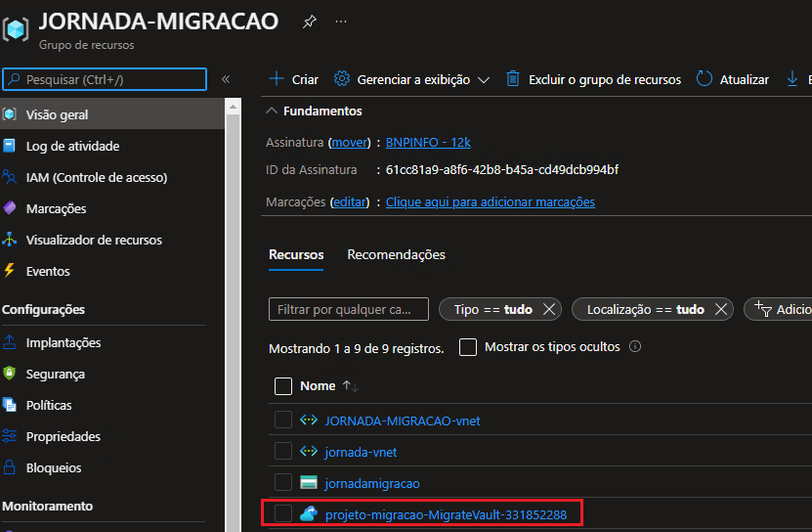Open the JORNADA-MIGRACAO-vnet resource link
Viewport: 812px width, 532px height.
point(403,421)
